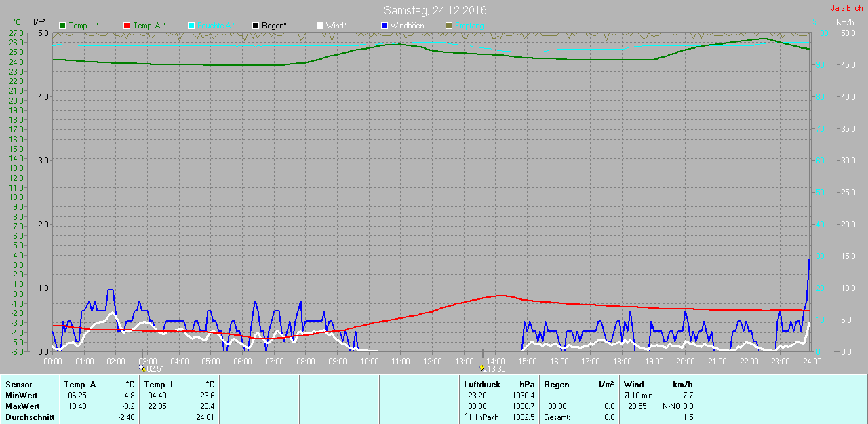This screenshot has width=868, height=424.
Task: Click the km/h axis unit label
Action: 845,22
